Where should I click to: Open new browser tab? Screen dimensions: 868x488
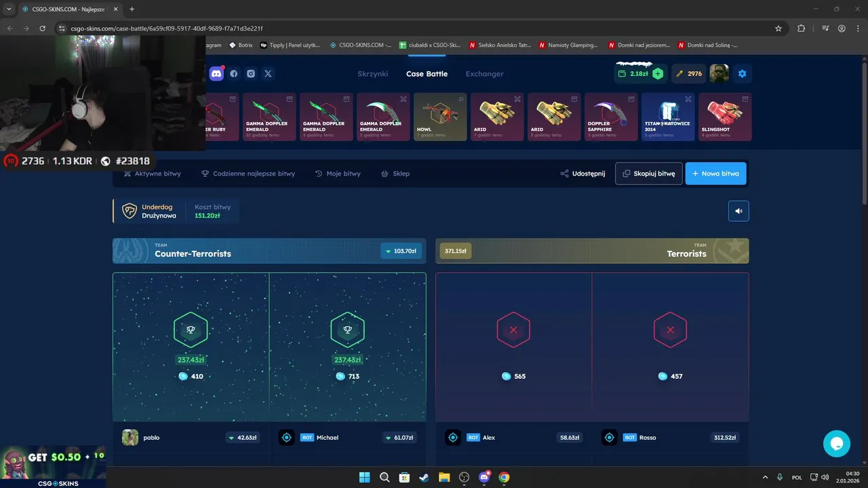(x=132, y=9)
